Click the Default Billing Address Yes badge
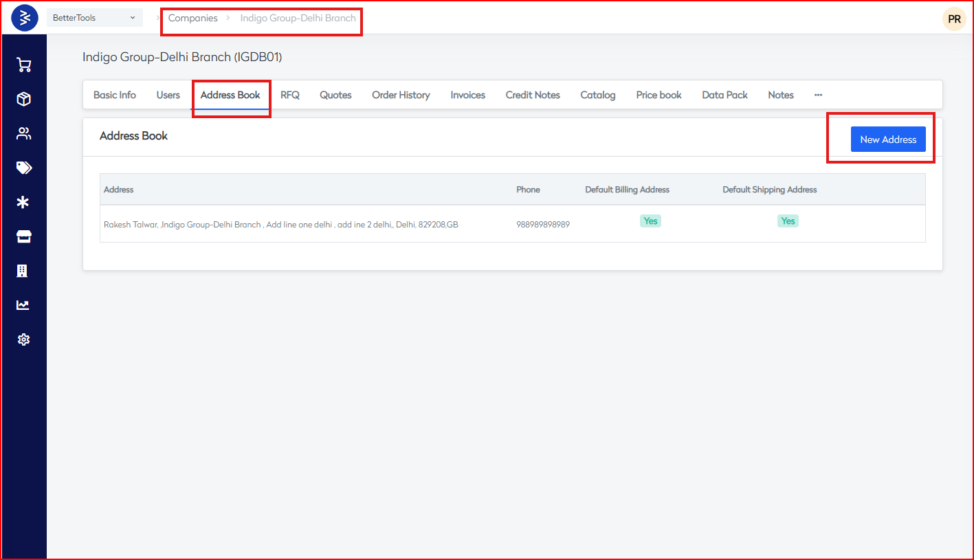 click(x=650, y=221)
